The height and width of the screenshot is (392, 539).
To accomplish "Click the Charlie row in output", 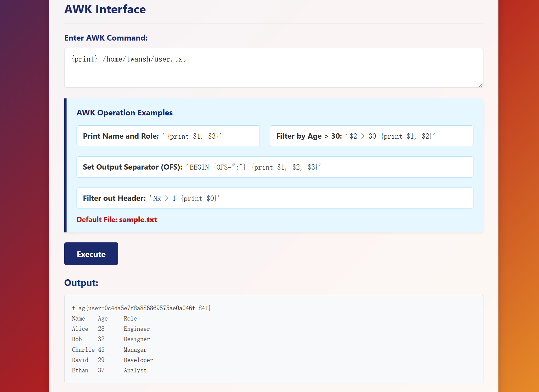I will pyautogui.click(x=109, y=350).
